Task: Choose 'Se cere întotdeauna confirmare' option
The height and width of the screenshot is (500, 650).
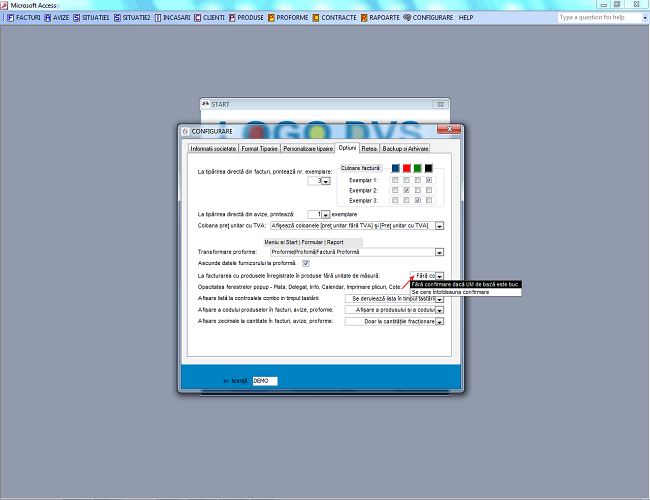Action: pos(466,292)
